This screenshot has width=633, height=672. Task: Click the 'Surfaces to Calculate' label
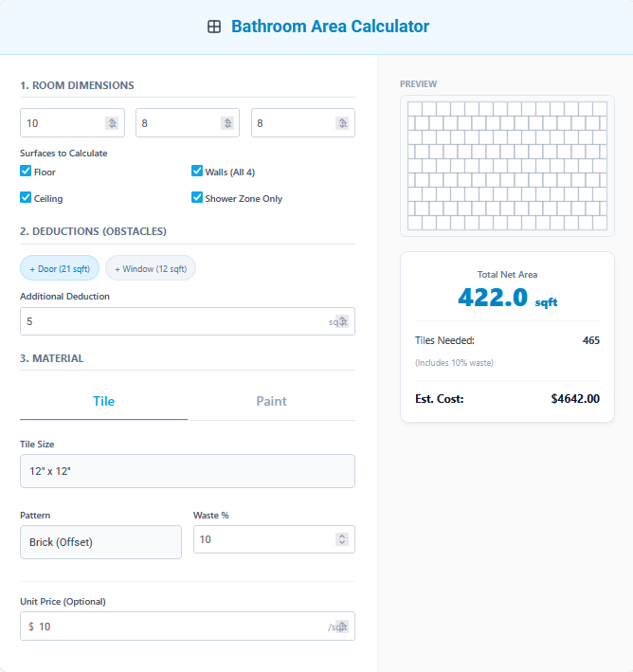[63, 154]
